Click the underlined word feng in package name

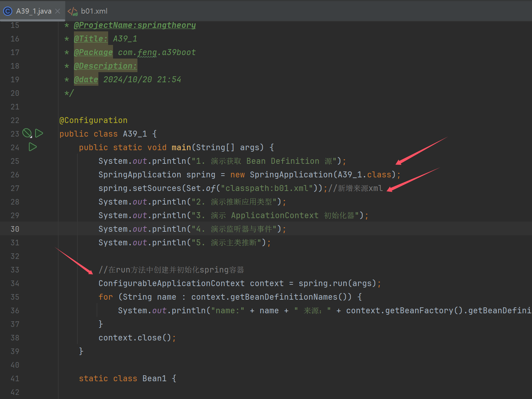[147, 53]
